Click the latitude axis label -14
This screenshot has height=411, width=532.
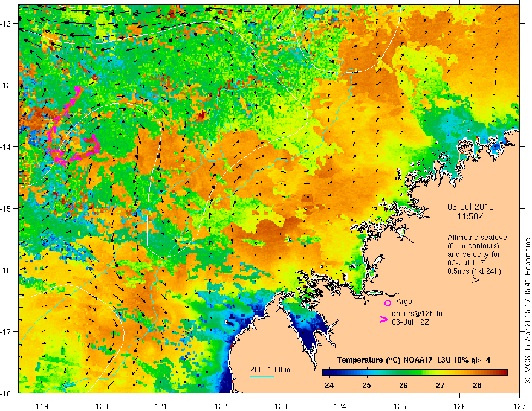(x=7, y=147)
